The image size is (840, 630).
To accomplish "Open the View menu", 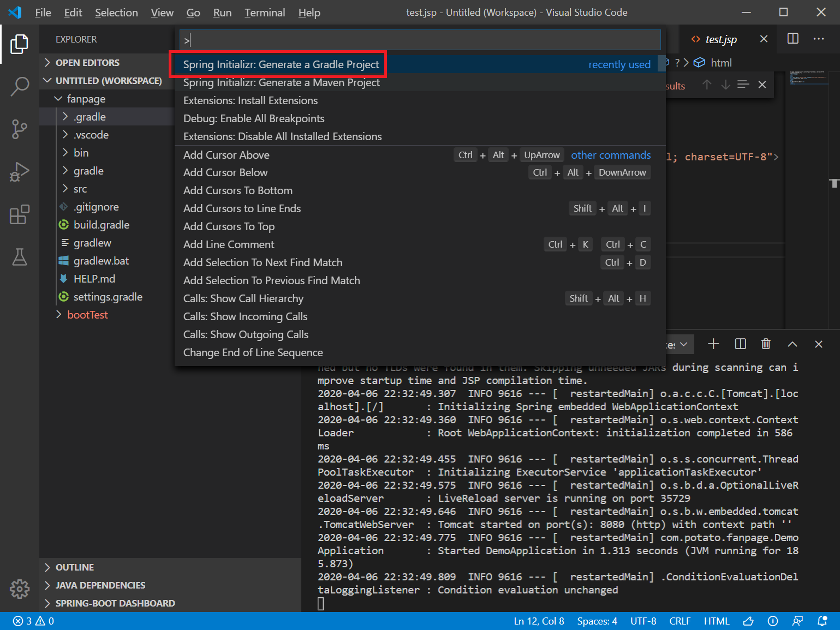I will (162, 13).
